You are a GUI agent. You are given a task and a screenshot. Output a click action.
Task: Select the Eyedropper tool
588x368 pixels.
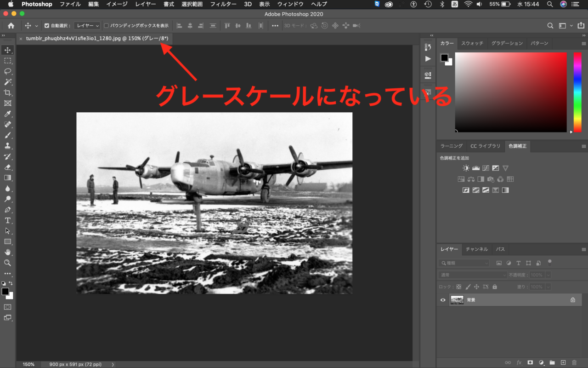[x=8, y=114]
